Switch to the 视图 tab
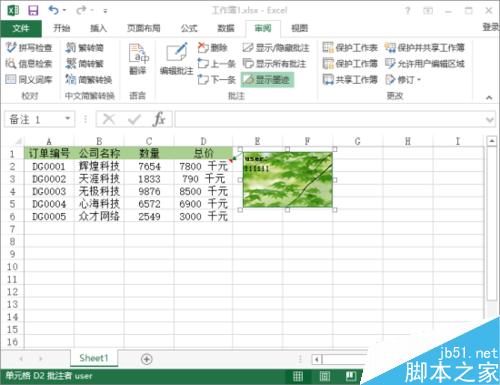The image size is (500, 385). (x=299, y=28)
